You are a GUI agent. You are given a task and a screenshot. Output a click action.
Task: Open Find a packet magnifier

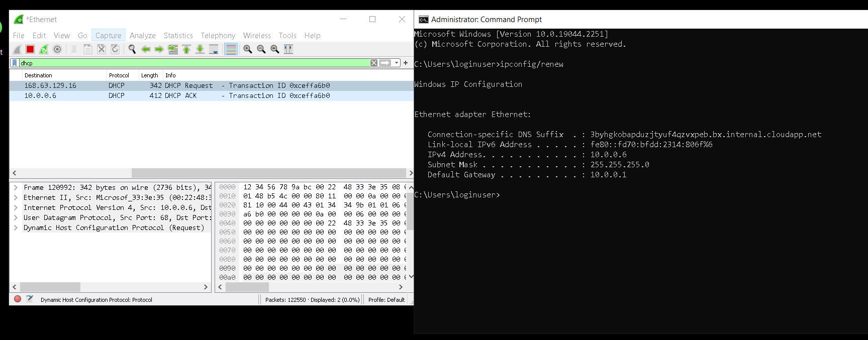coord(132,49)
